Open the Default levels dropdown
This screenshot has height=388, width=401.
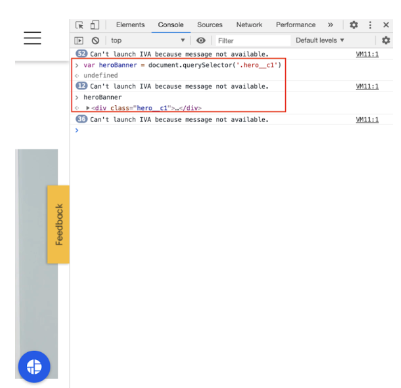point(319,40)
